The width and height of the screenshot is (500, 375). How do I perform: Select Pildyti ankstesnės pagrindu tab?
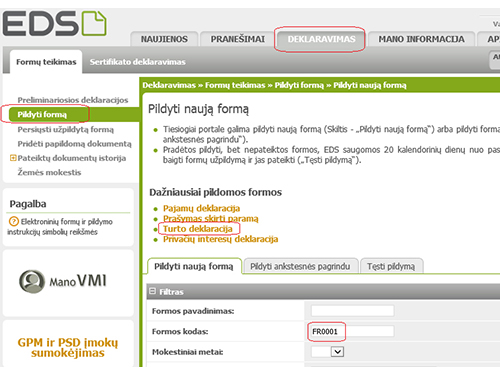(x=300, y=266)
